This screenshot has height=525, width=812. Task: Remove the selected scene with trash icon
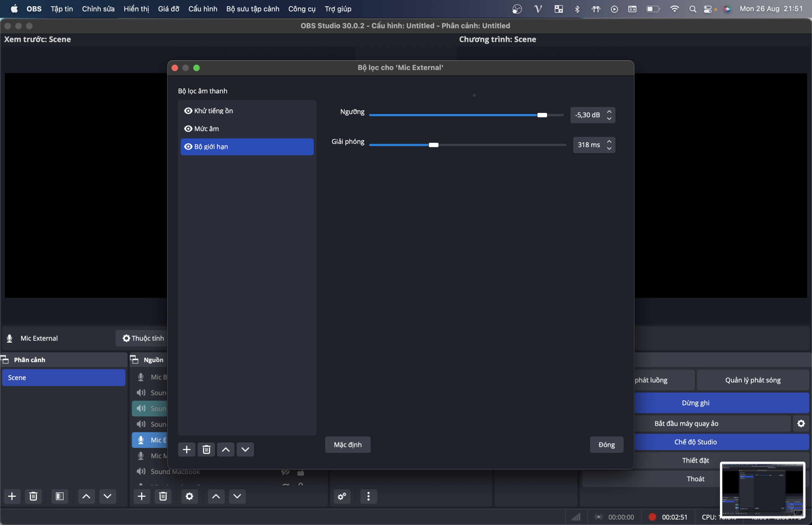click(33, 496)
